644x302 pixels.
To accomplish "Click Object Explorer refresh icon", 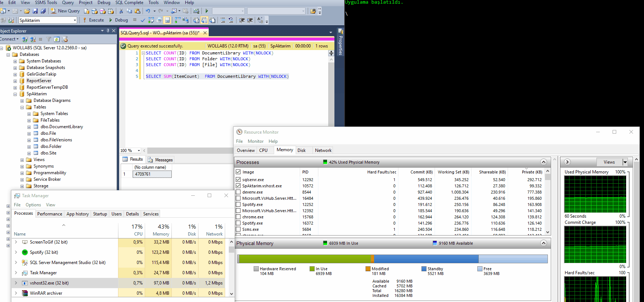I will coord(57,39).
